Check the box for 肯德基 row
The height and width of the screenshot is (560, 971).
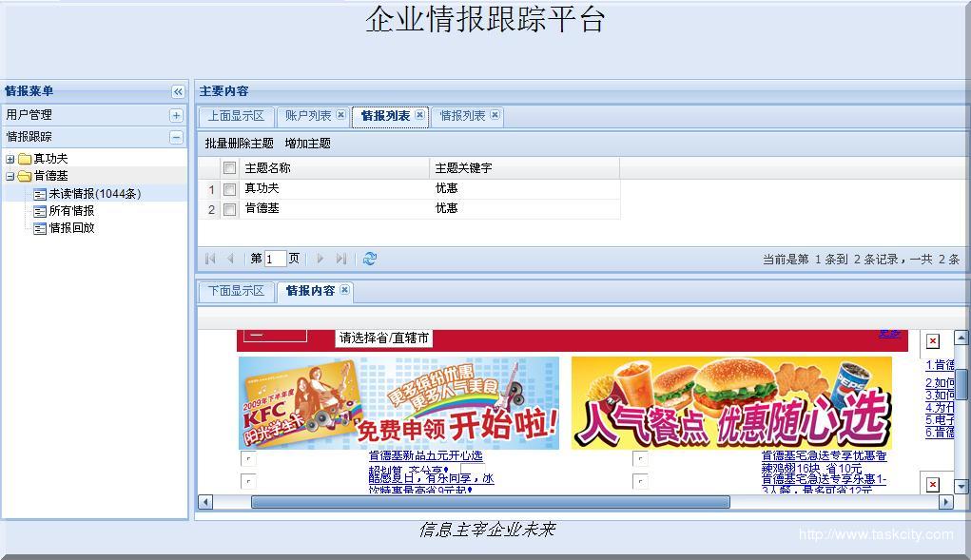point(229,209)
